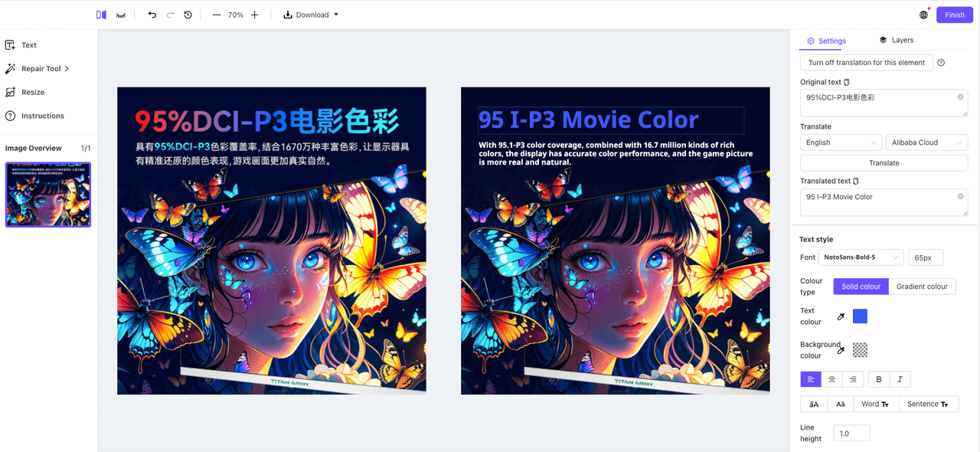Click the closed-eye hide icon in toolbar

121,15
